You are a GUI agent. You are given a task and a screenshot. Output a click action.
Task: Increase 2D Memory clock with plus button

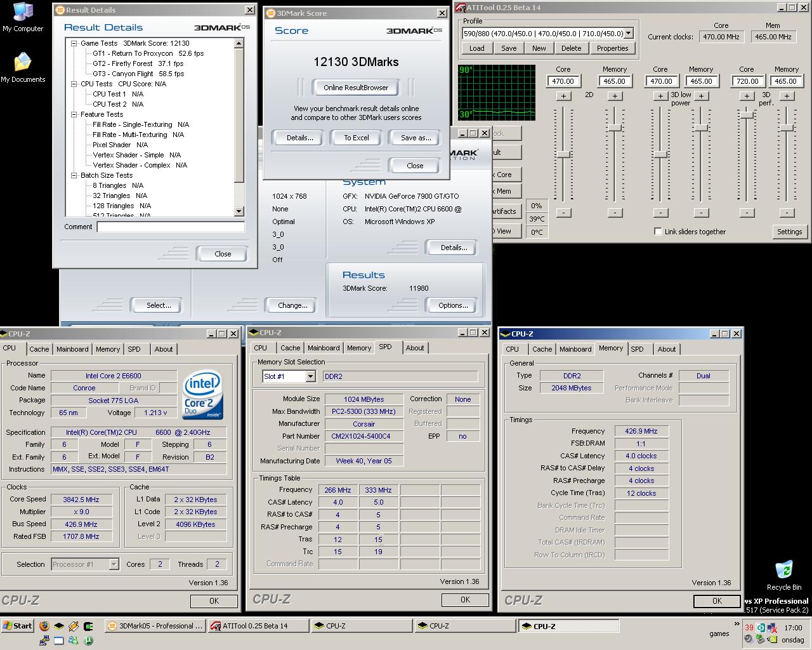tap(615, 96)
